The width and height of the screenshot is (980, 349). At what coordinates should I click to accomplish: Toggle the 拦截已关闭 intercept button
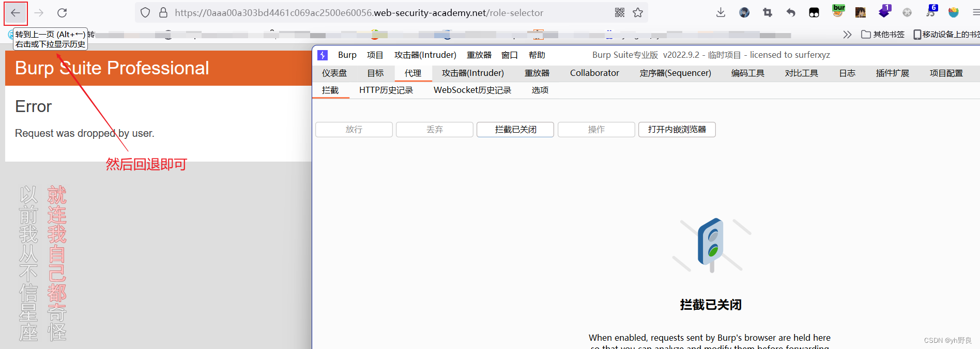[x=515, y=130]
